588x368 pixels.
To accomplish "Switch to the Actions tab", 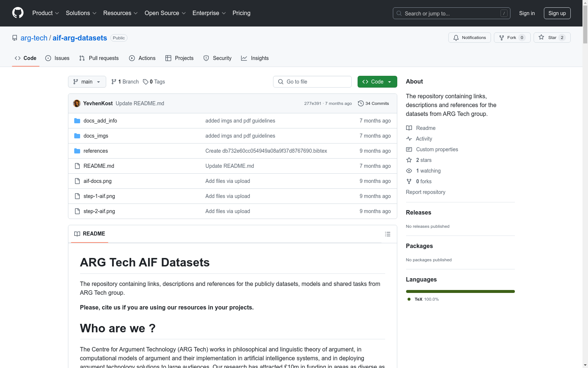I will click(x=142, y=58).
